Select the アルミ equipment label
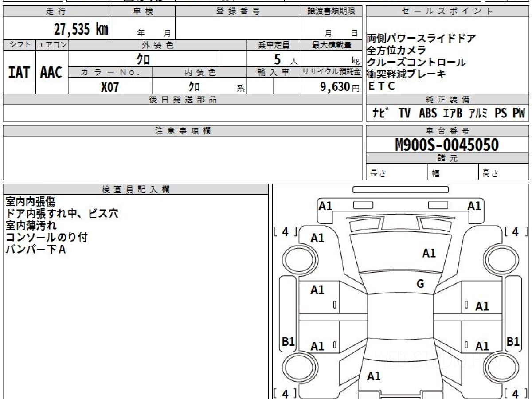This screenshot has height=399, width=532. pos(479,113)
